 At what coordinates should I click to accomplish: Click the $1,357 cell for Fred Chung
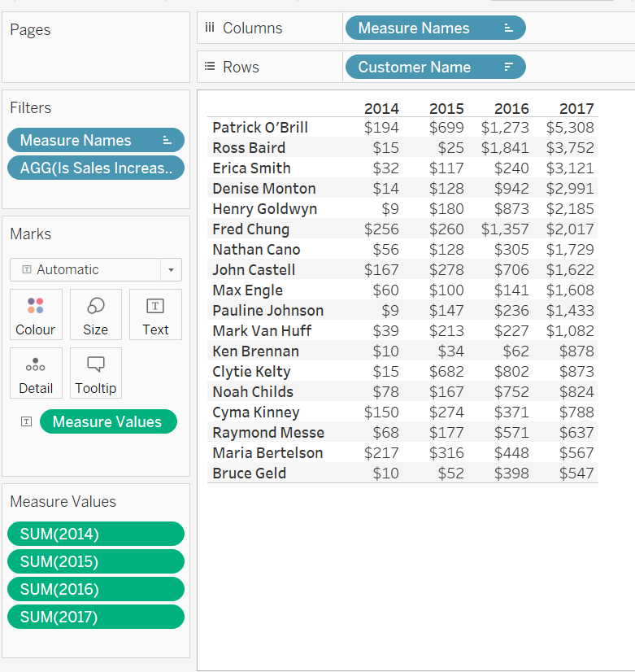click(x=505, y=229)
